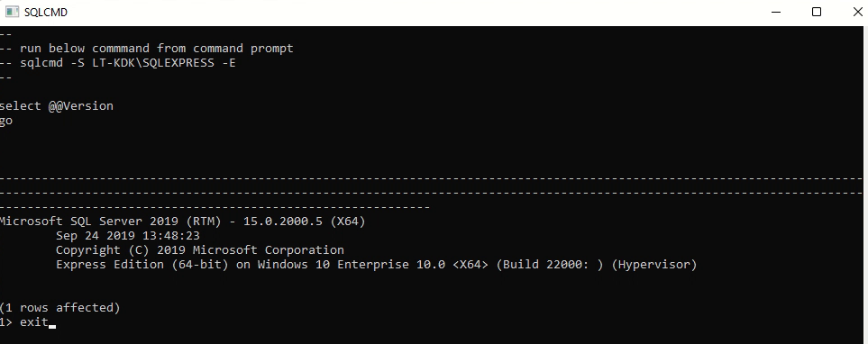Click the 'Sep 24 2019 13:48:23' timestamp line
This screenshot has width=868, height=344.
(128, 236)
